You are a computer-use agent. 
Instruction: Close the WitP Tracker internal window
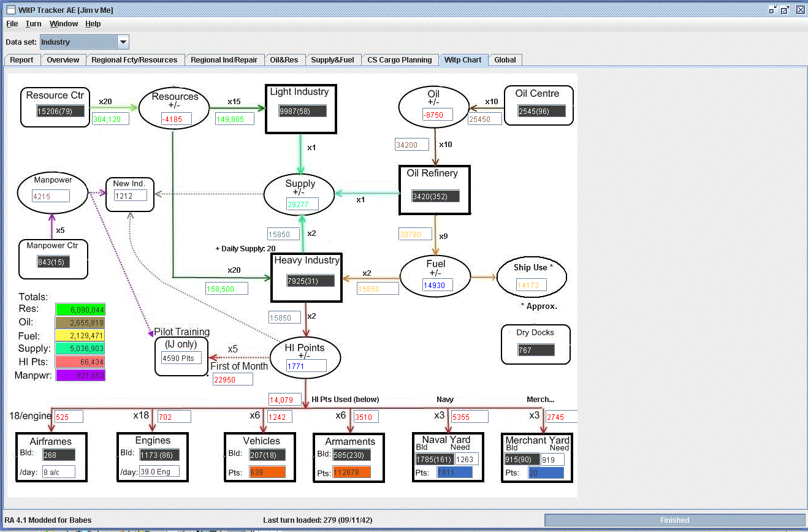point(800,10)
